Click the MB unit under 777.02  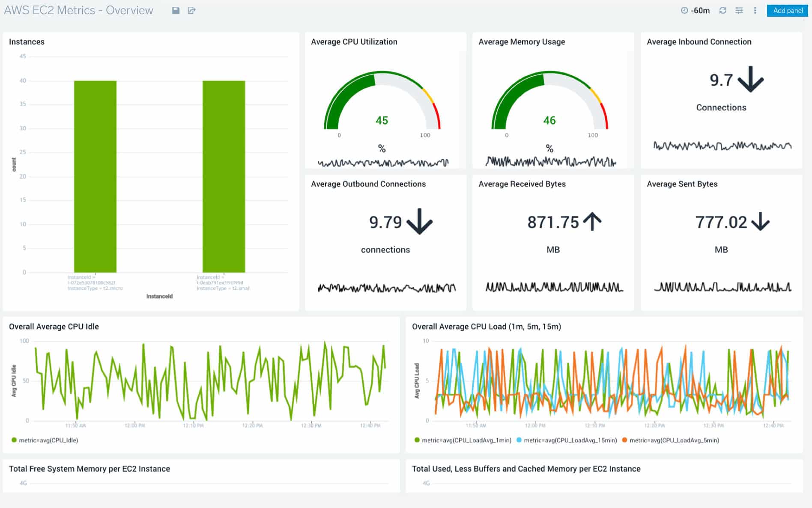click(721, 250)
